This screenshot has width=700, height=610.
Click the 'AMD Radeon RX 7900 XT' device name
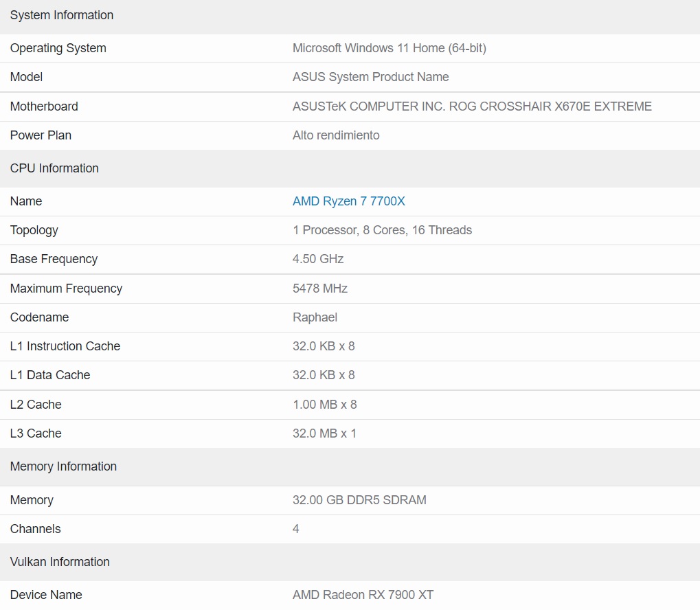pos(363,595)
